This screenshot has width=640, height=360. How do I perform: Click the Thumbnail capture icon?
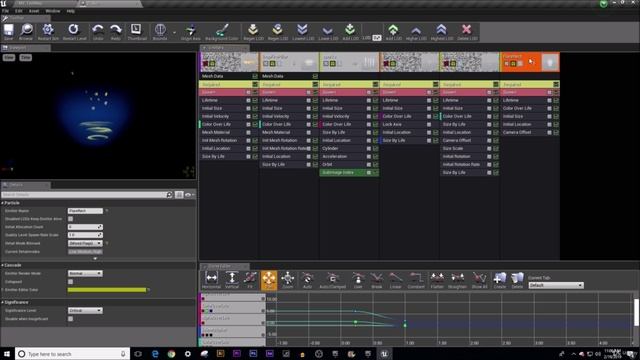pyautogui.click(x=136, y=31)
